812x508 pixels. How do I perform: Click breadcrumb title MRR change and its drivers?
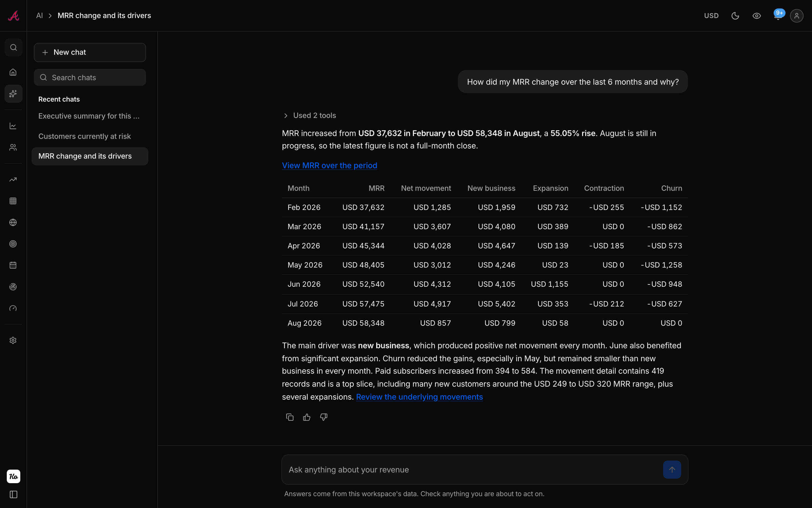click(104, 16)
